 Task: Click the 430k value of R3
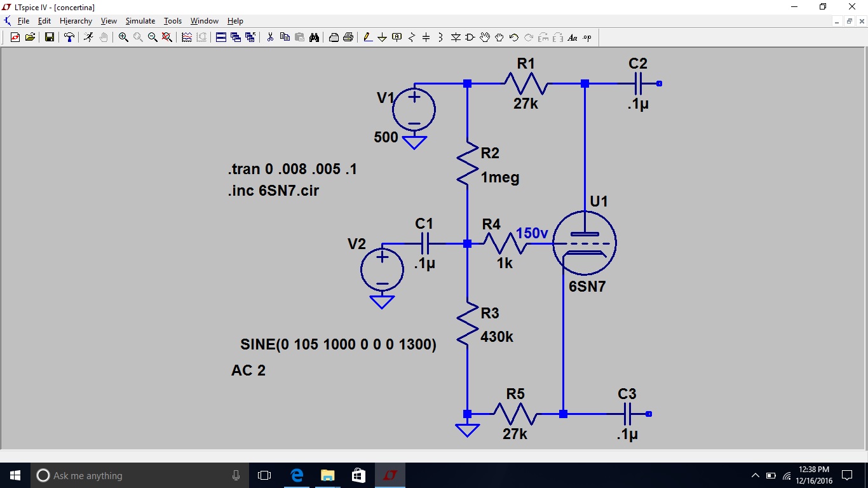pos(497,337)
